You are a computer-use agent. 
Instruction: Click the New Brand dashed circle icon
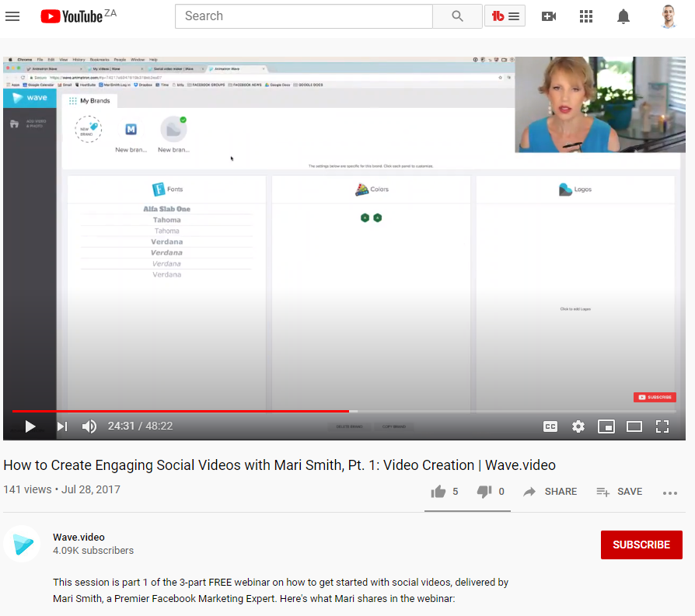click(x=88, y=129)
